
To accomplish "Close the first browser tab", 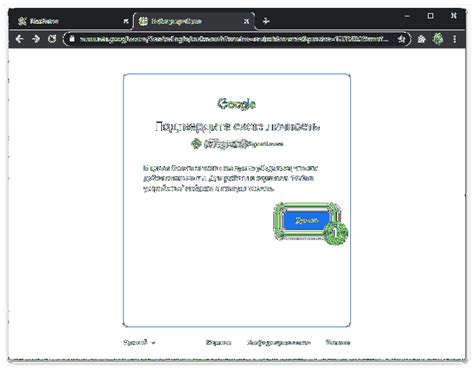I will [x=126, y=21].
